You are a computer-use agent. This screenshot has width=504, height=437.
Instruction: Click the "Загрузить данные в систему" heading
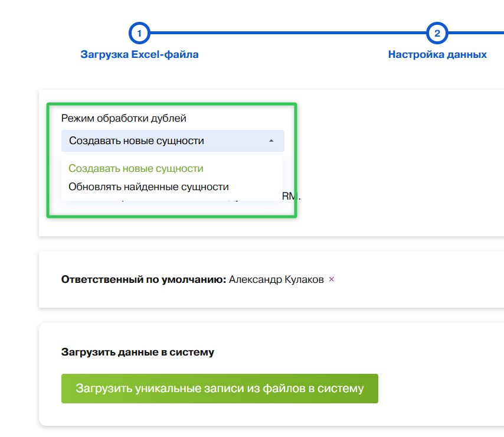[138, 352]
